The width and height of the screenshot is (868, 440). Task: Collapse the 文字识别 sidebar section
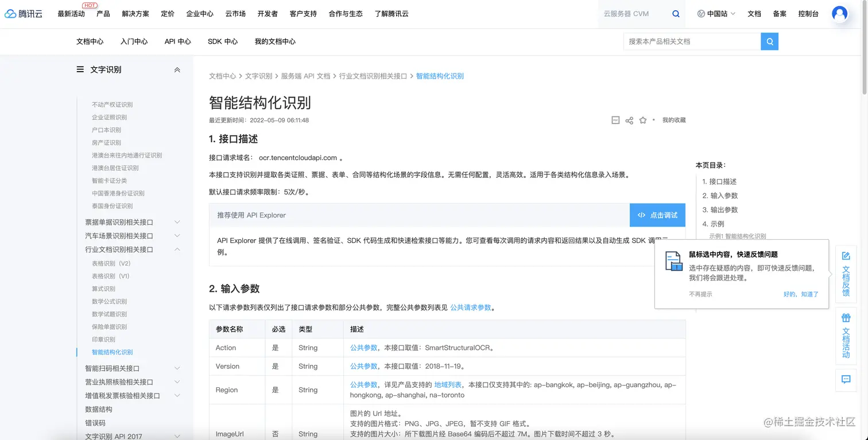tap(177, 70)
